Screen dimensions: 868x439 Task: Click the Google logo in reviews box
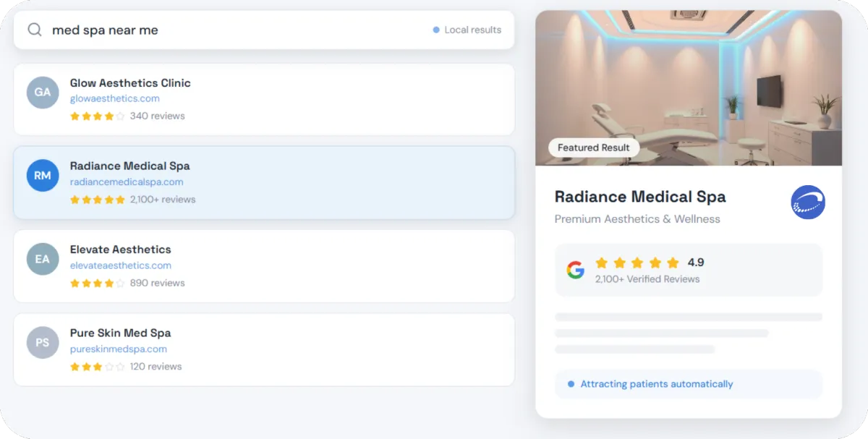576,270
